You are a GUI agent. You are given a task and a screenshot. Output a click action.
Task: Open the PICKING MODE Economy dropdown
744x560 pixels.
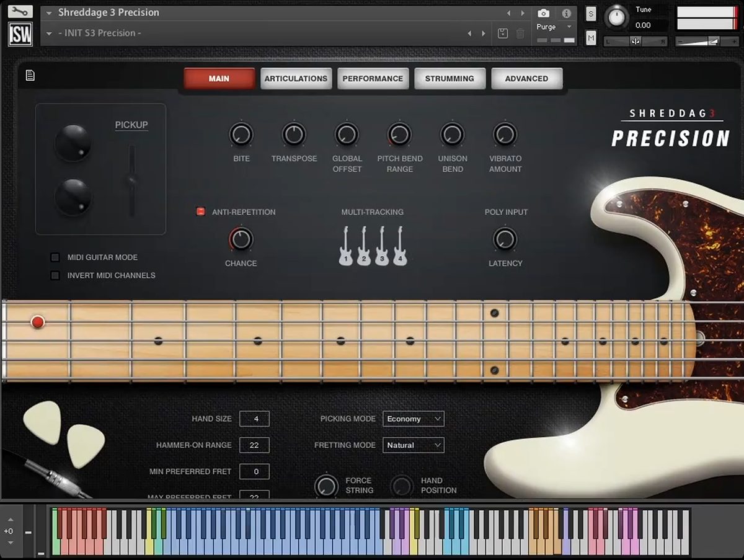[x=414, y=419]
